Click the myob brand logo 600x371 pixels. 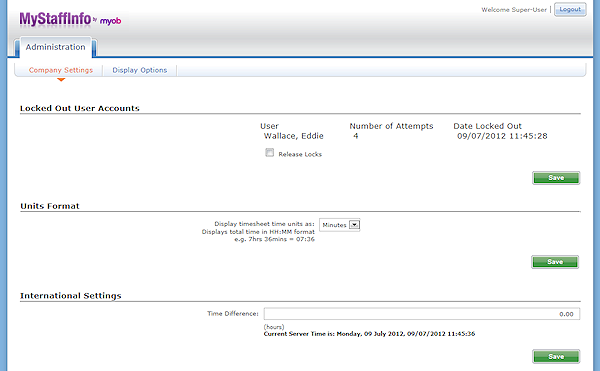[110, 21]
